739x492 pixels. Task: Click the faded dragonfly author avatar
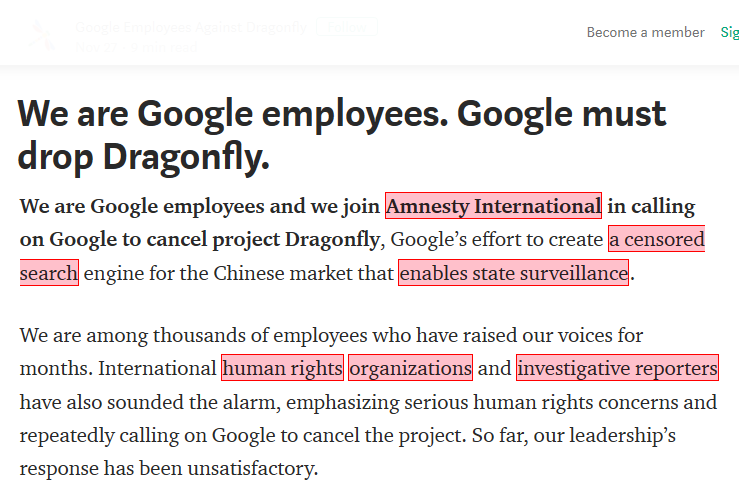(42, 35)
